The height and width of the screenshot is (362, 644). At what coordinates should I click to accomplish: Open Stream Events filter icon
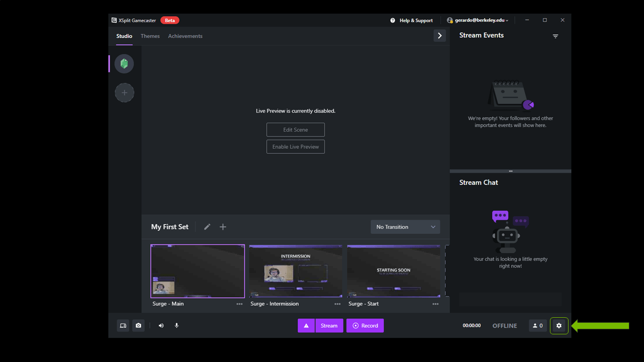(555, 36)
